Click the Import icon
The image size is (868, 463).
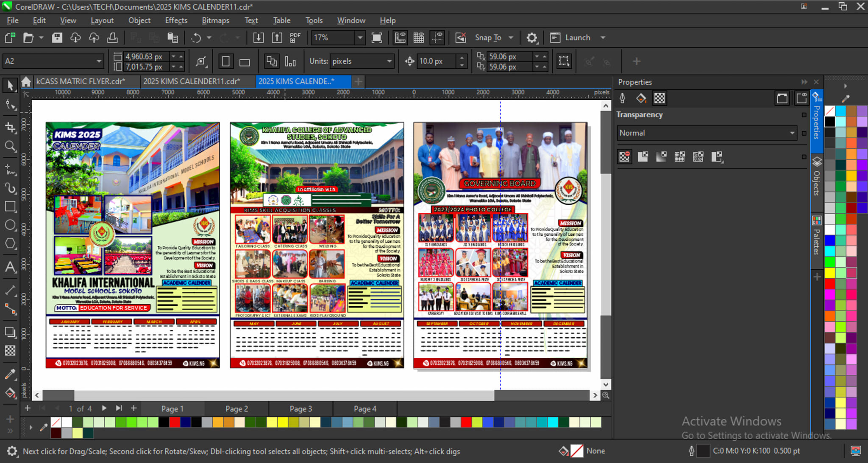pyautogui.click(x=258, y=38)
